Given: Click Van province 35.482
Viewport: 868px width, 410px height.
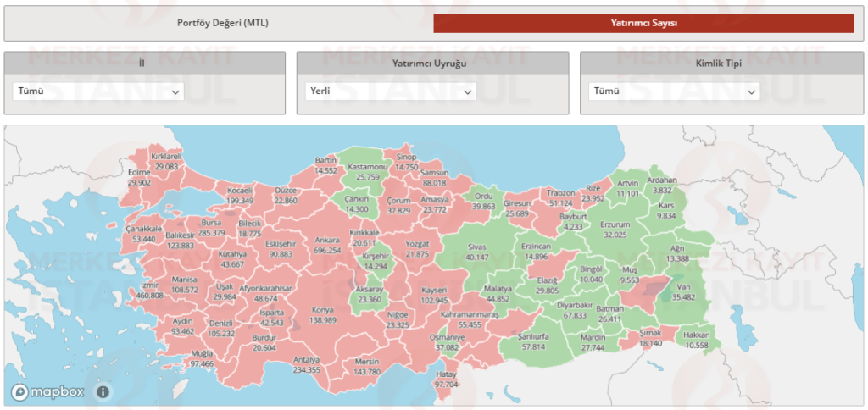Looking at the screenshot, I should pyautogui.click(x=683, y=291).
